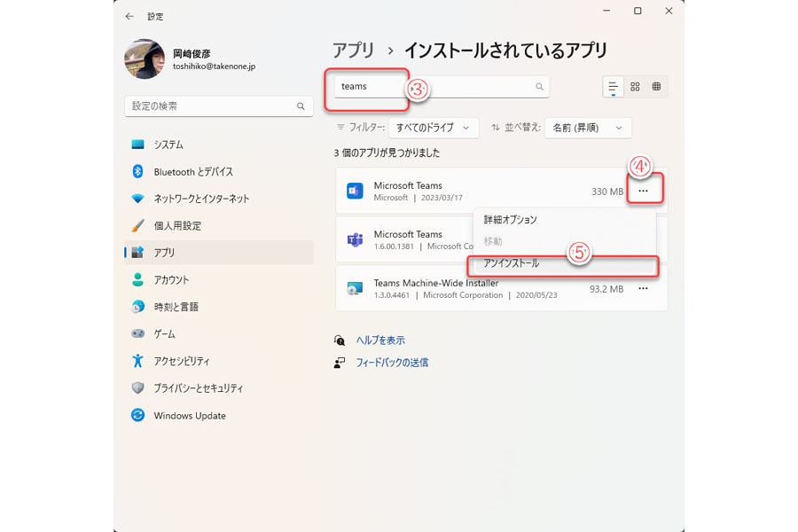The image size is (798, 532).
Task: Open 時刻と言語 settings
Action: 219,307
